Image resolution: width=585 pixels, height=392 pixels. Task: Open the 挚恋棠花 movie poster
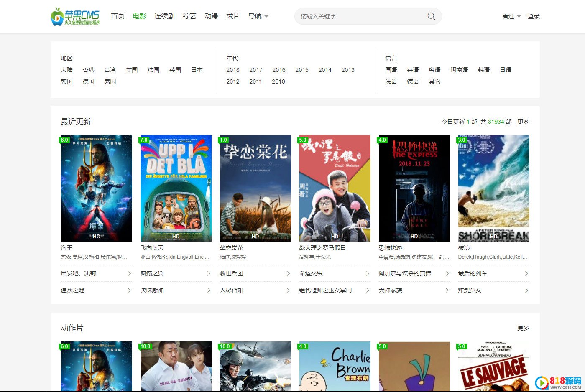(255, 188)
